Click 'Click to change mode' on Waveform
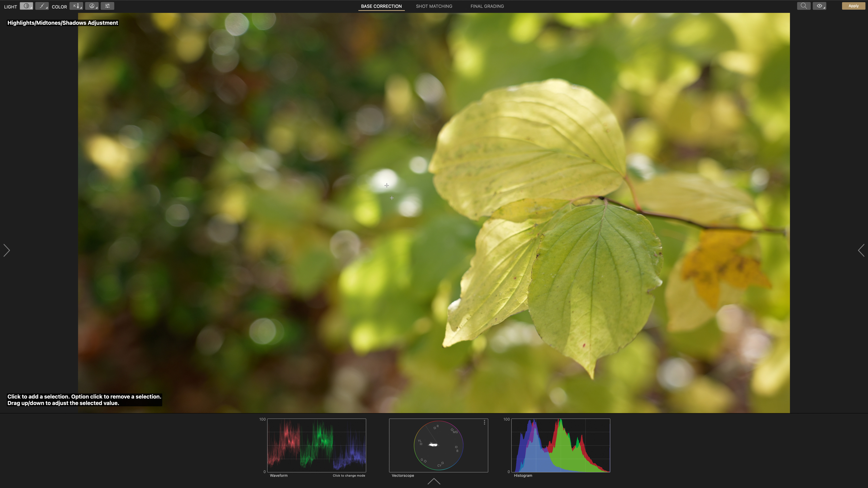Screen dimensions: 868x488 tap(349, 475)
